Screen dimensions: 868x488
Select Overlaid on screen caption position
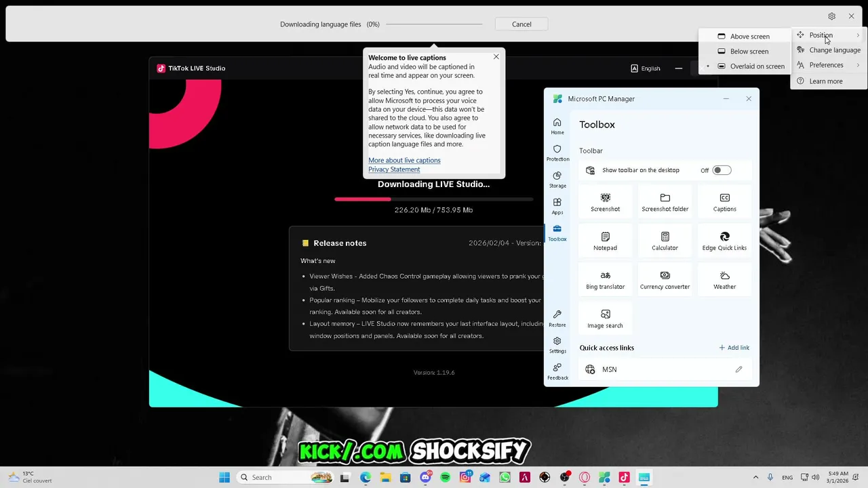click(x=745, y=66)
